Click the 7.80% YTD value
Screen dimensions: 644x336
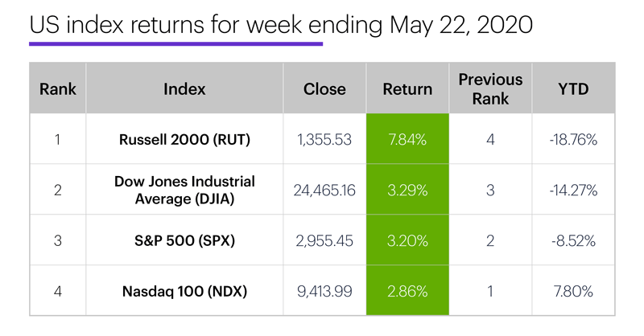[x=572, y=289]
